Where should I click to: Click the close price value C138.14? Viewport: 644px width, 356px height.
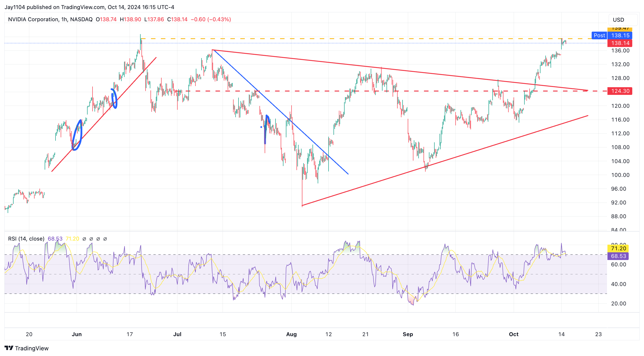[x=177, y=19]
